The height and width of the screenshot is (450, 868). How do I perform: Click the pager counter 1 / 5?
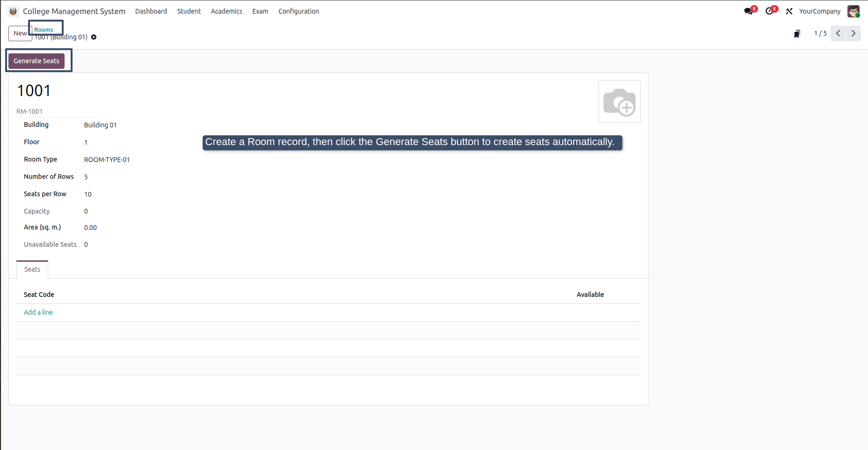(820, 33)
